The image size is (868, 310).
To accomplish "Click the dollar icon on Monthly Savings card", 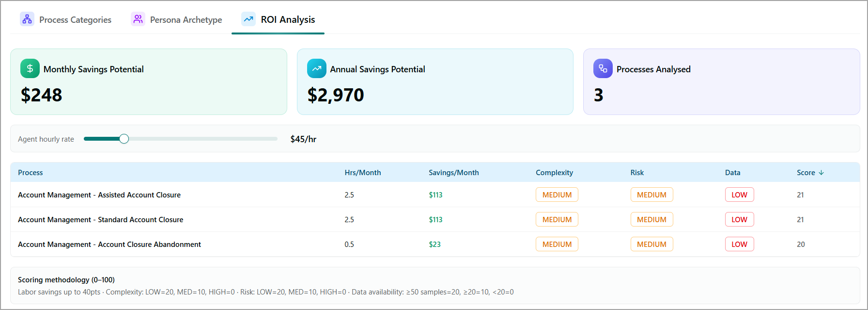I will click(30, 69).
